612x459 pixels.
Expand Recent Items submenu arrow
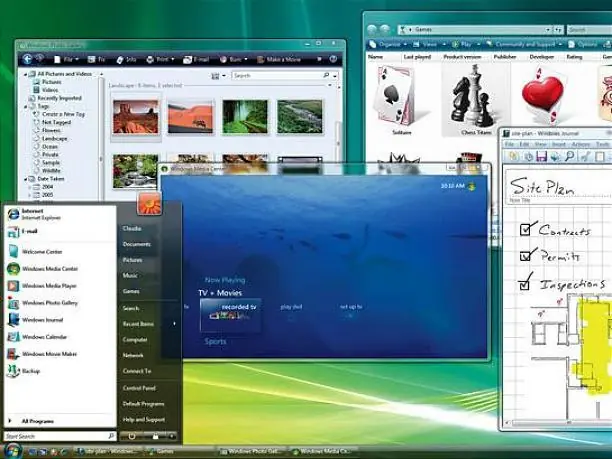174,324
